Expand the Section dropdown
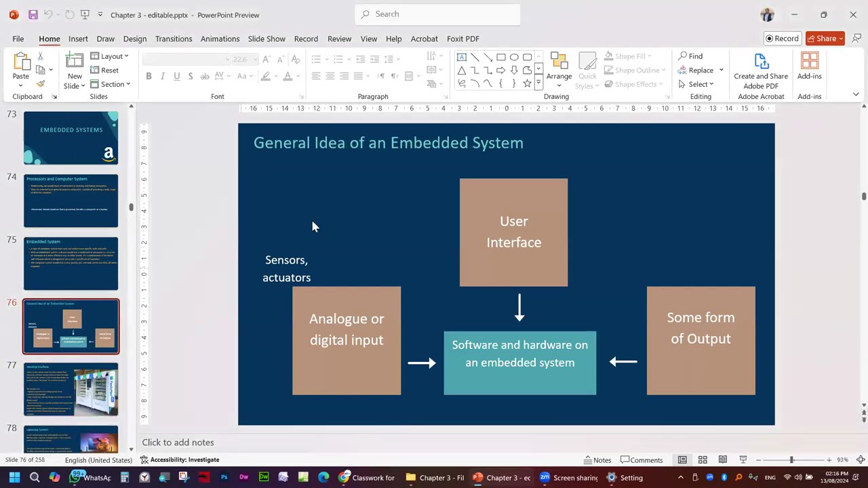Screen dimensions: 868x488 tap(111, 84)
